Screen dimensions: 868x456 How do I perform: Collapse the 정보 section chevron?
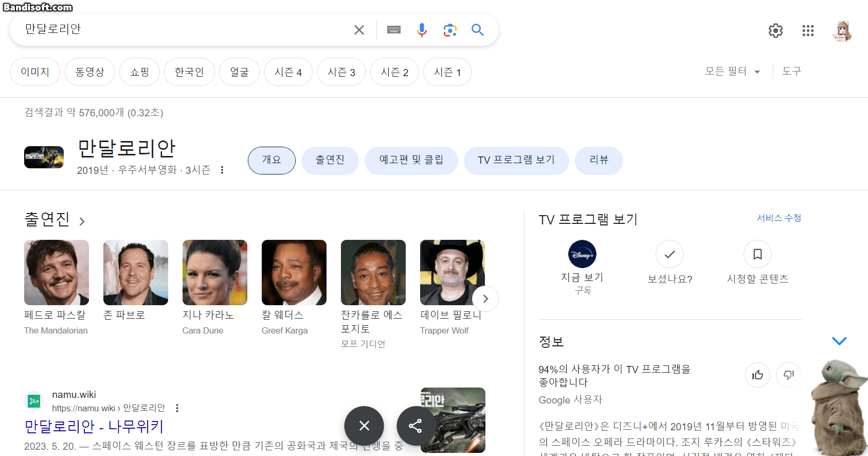[x=839, y=341]
